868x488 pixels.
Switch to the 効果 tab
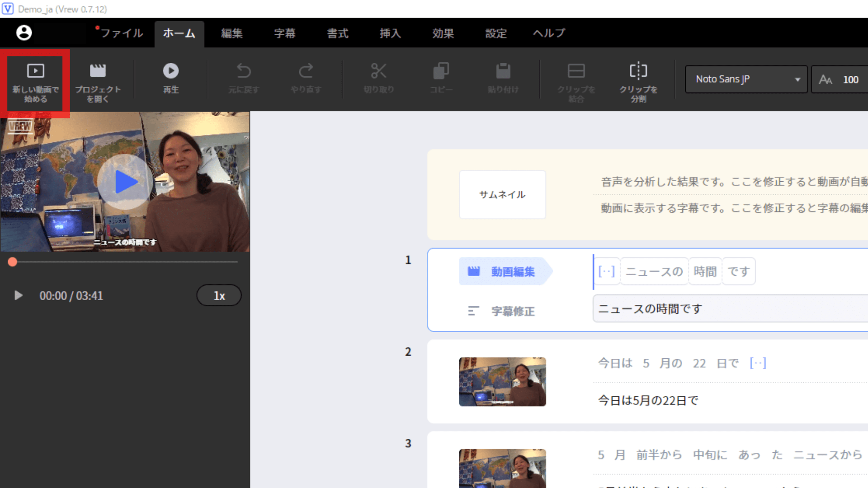pyautogui.click(x=443, y=33)
